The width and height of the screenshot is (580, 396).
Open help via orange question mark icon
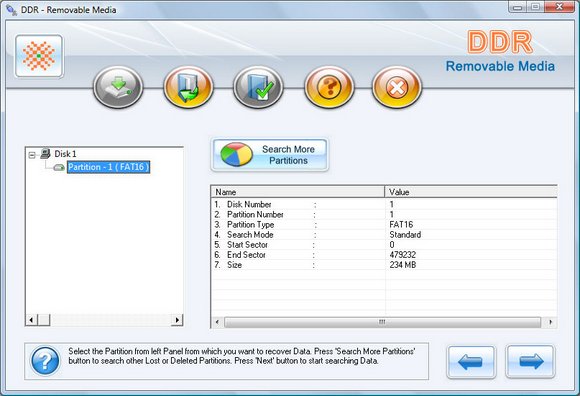click(329, 87)
